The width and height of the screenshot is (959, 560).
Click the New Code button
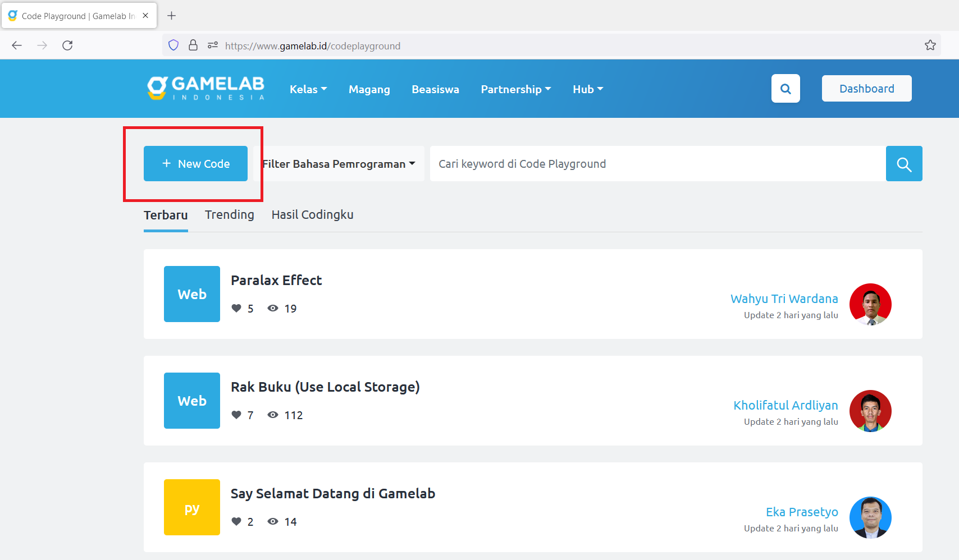coord(195,164)
